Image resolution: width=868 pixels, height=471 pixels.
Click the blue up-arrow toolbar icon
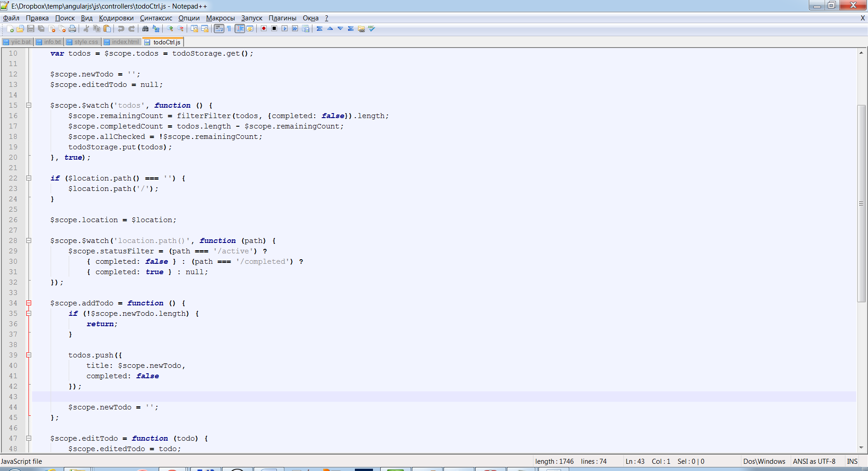(330, 29)
